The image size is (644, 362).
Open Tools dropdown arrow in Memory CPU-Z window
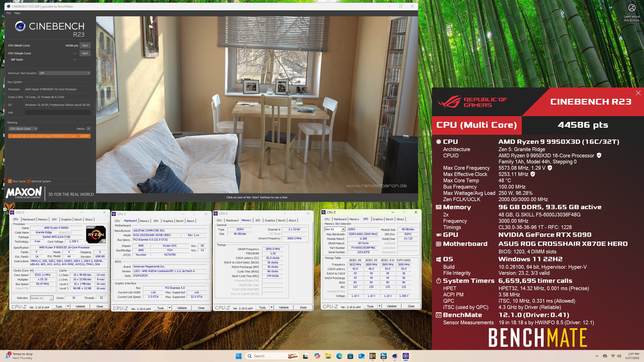click(x=271, y=308)
